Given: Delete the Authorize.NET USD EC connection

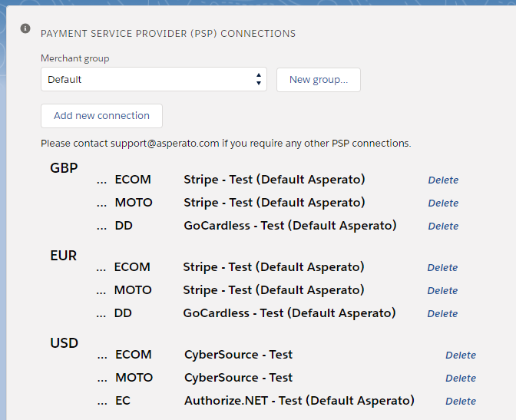Looking at the screenshot, I should [461, 402].
